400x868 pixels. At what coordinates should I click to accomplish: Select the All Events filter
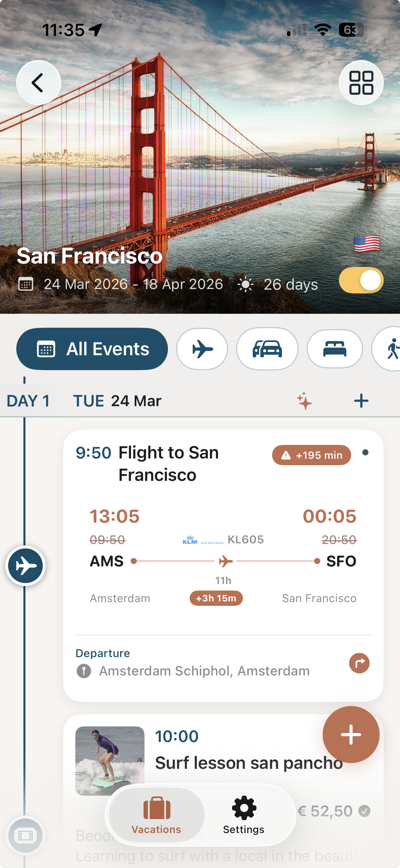(92, 349)
